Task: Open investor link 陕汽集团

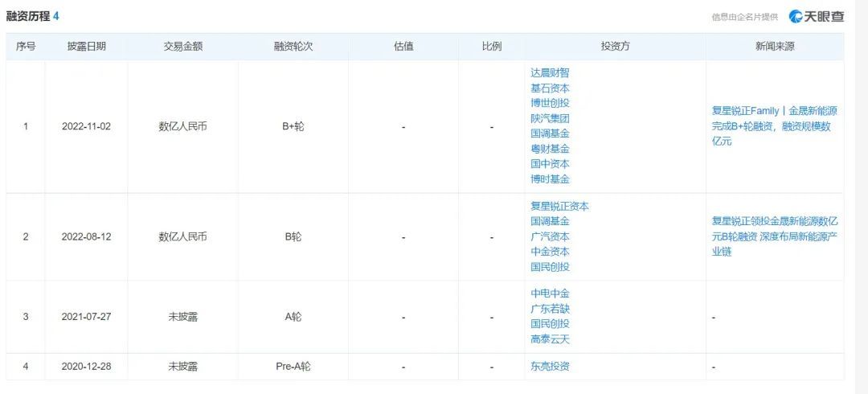Action: click(550, 118)
